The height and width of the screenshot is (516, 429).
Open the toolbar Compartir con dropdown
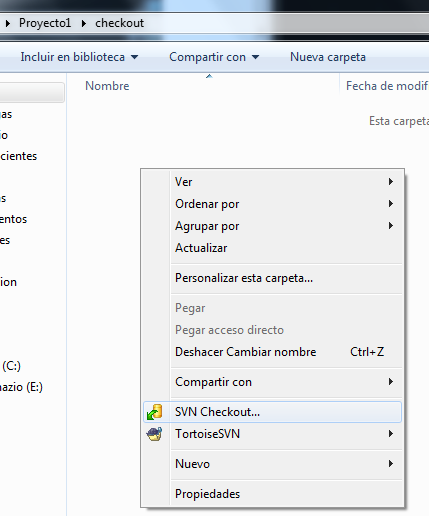coord(214,57)
